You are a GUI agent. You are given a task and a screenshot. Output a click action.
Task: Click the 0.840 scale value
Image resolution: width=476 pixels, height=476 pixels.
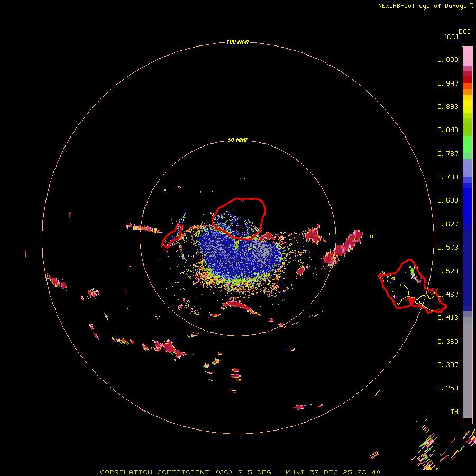coord(448,130)
